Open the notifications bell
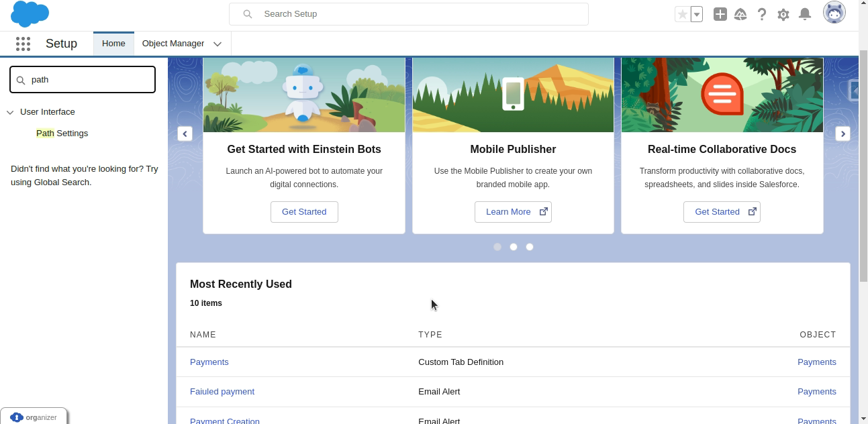The height and width of the screenshot is (424, 868). click(x=805, y=14)
